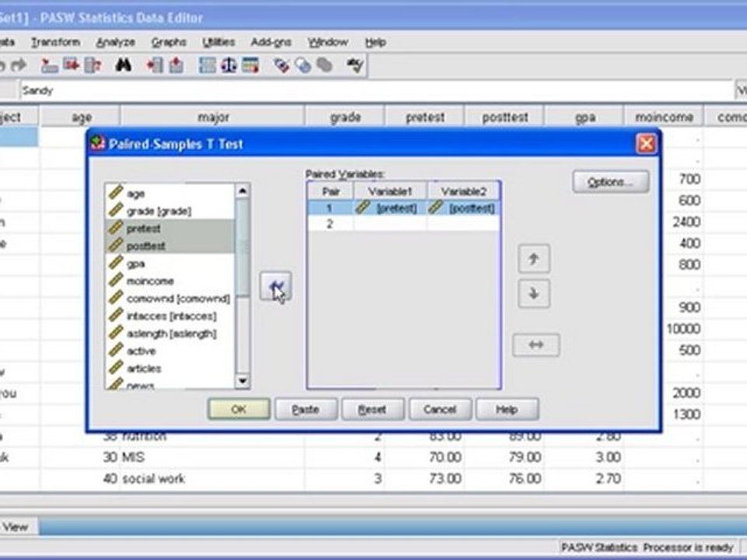Select aslength [aslength] in the list

click(170, 334)
